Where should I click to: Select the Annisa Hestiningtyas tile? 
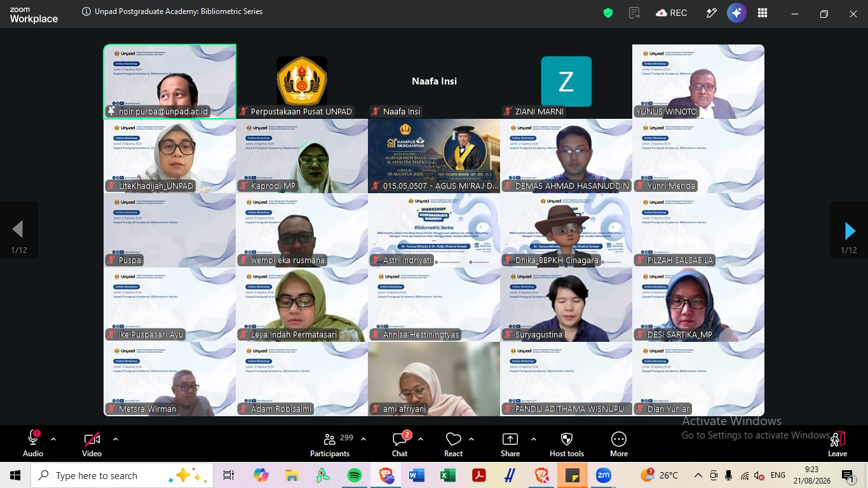click(434, 305)
